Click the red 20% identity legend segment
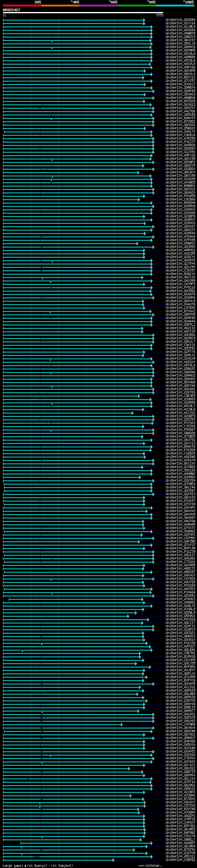This screenshot has height=868, width=197. click(x=22, y=6)
